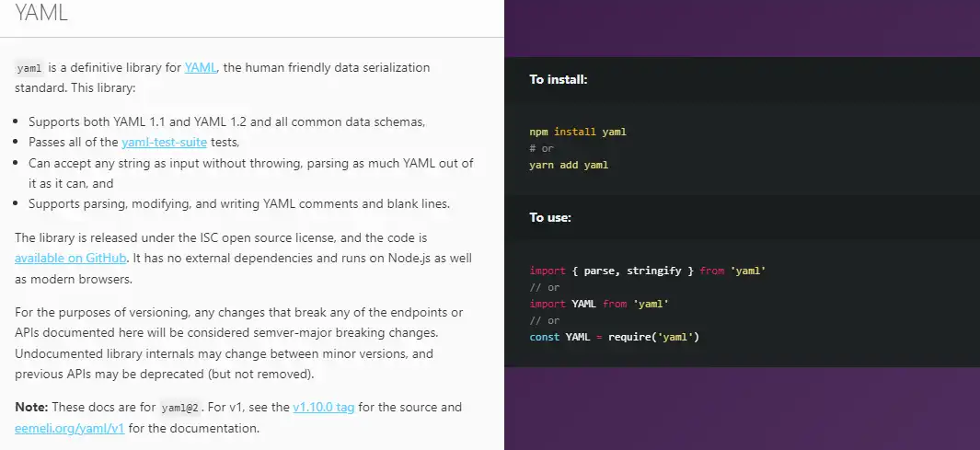Image resolution: width=980 pixels, height=450 pixels.
Task: Click the "import YAML from 'yaml'" code line
Action: pos(599,304)
